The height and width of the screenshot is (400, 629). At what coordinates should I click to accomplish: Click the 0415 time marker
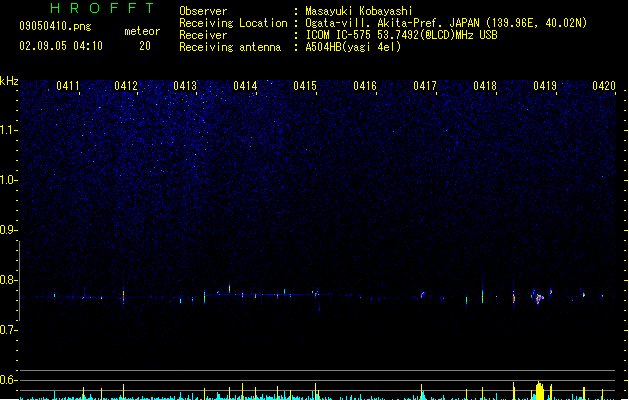pyautogui.click(x=305, y=86)
